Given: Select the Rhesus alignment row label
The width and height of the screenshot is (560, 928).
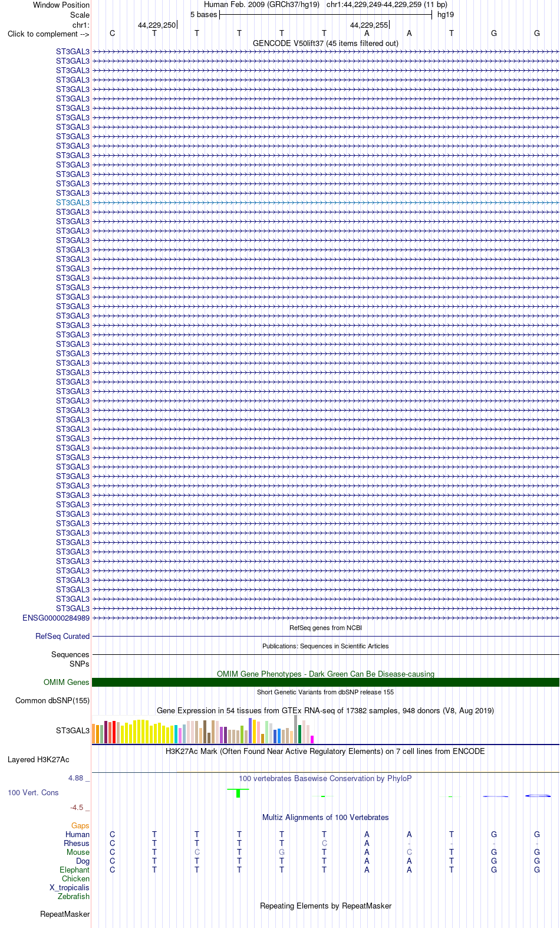Looking at the screenshot, I should pos(77,843).
